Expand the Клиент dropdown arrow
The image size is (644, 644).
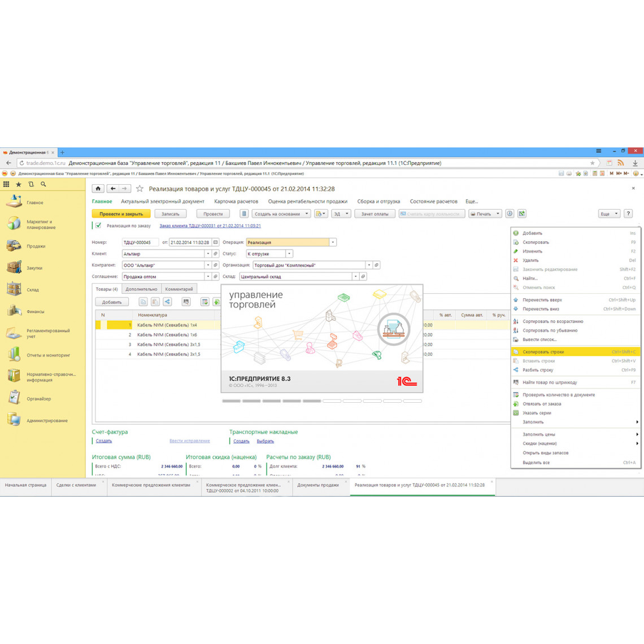tap(208, 254)
